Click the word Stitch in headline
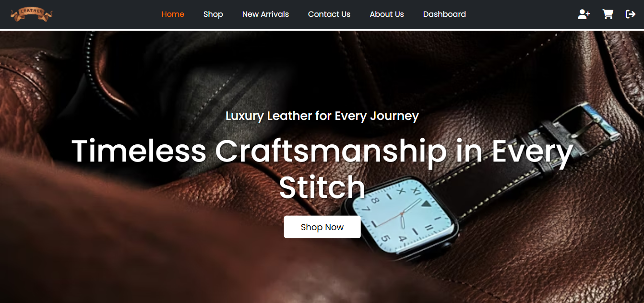The width and height of the screenshot is (644, 303). 322,187
